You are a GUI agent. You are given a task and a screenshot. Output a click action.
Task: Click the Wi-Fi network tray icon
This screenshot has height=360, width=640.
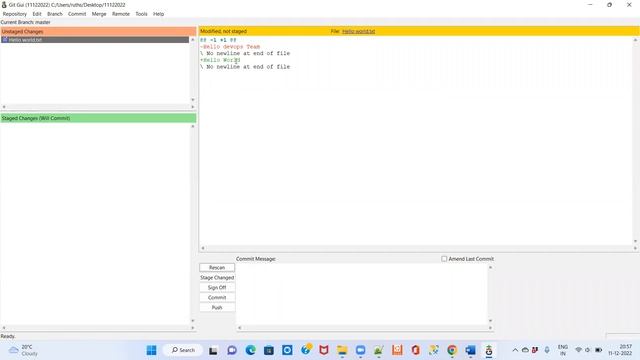click(578, 350)
